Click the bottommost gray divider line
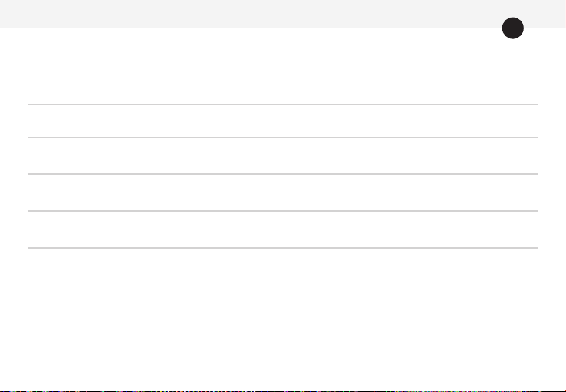The image size is (566, 392). click(283, 248)
